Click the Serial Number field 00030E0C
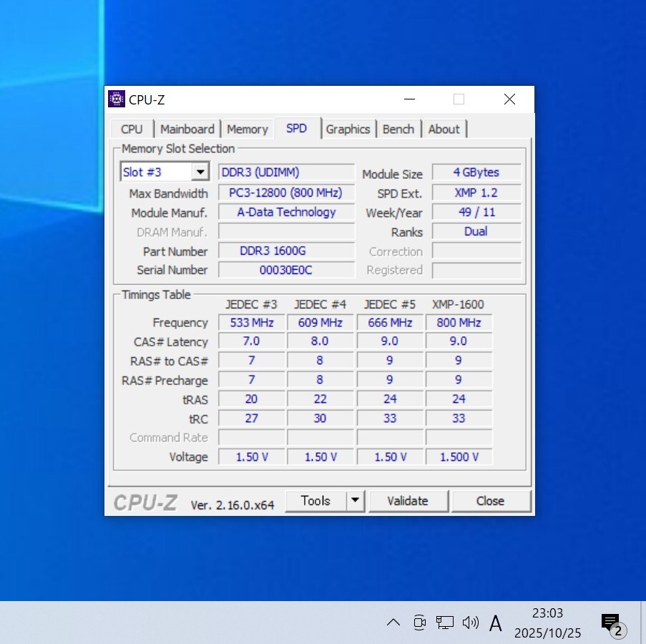 (286, 270)
